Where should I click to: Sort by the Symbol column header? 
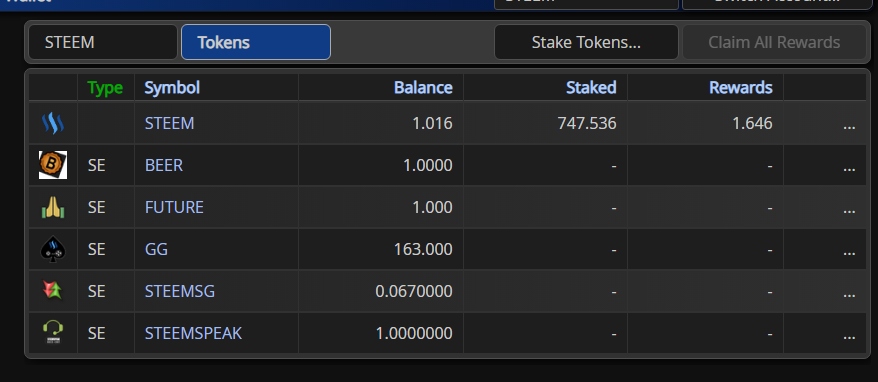172,87
